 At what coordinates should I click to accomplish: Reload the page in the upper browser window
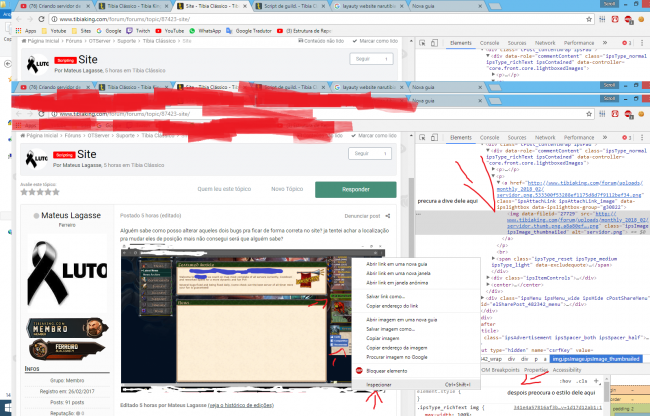tap(41, 19)
